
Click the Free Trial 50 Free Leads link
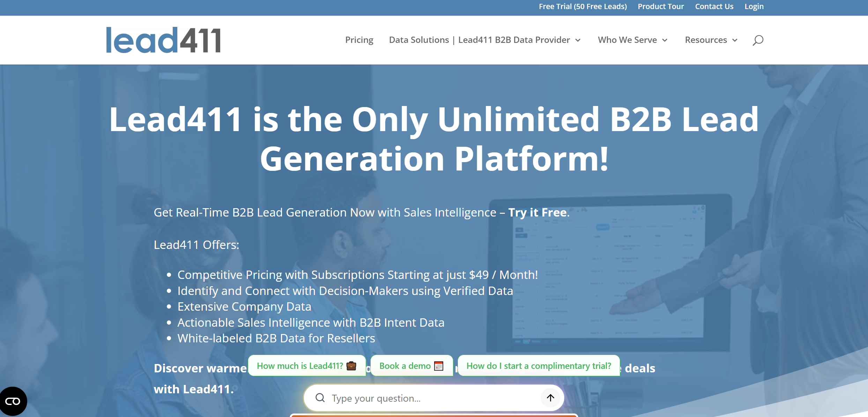pos(583,6)
